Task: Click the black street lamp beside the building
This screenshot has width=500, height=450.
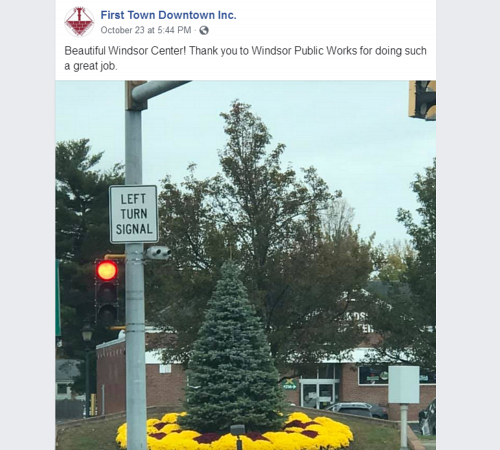Action: pyautogui.click(x=87, y=367)
